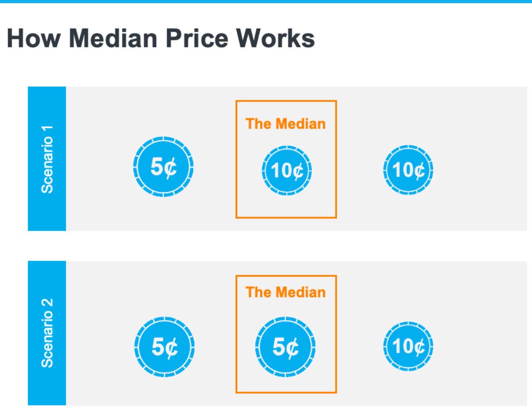Select the Scenario 2 vertical label

(x=47, y=333)
